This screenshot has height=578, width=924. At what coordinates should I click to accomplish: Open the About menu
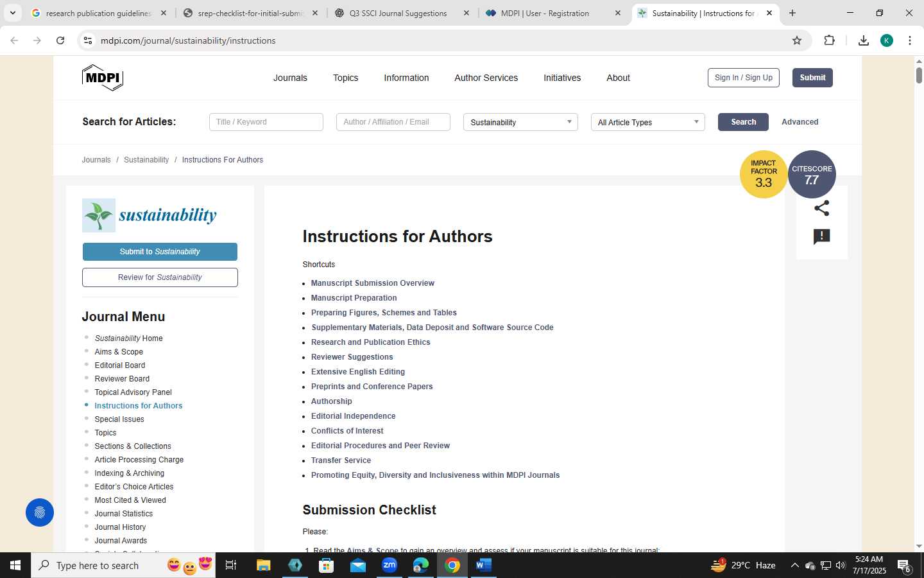[x=618, y=78]
